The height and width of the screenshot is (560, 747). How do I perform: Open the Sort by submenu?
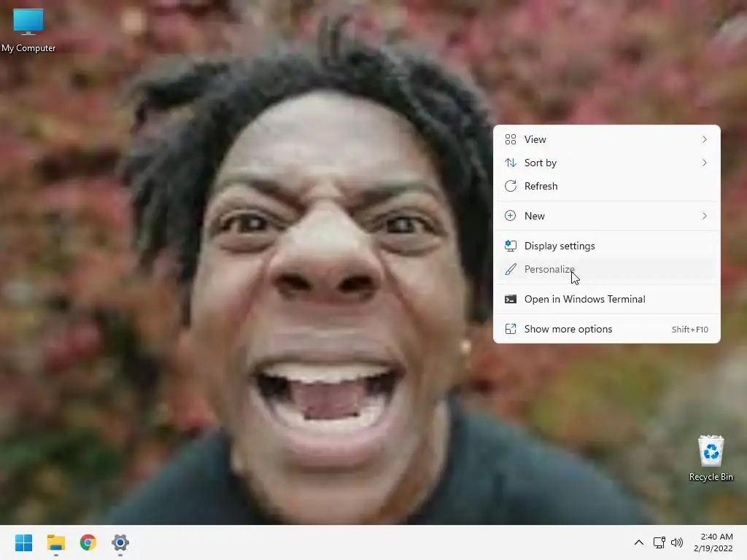point(606,163)
